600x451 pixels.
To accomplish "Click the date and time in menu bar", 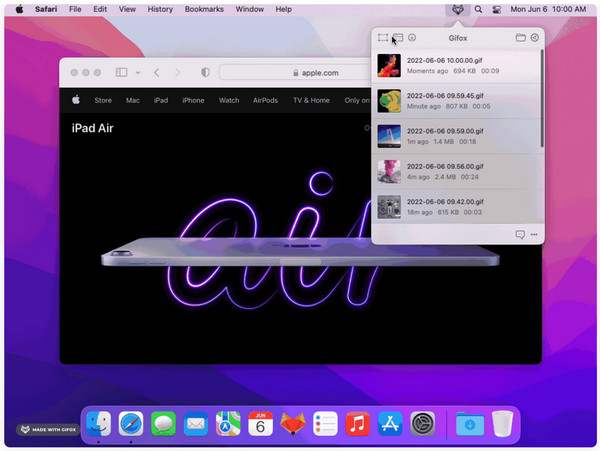I will (548, 9).
